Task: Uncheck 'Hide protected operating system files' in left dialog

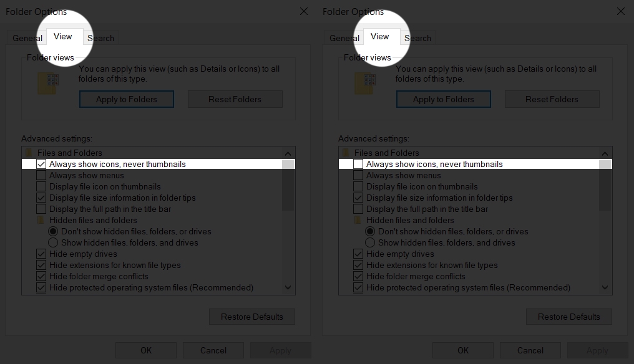Action: 41,287
